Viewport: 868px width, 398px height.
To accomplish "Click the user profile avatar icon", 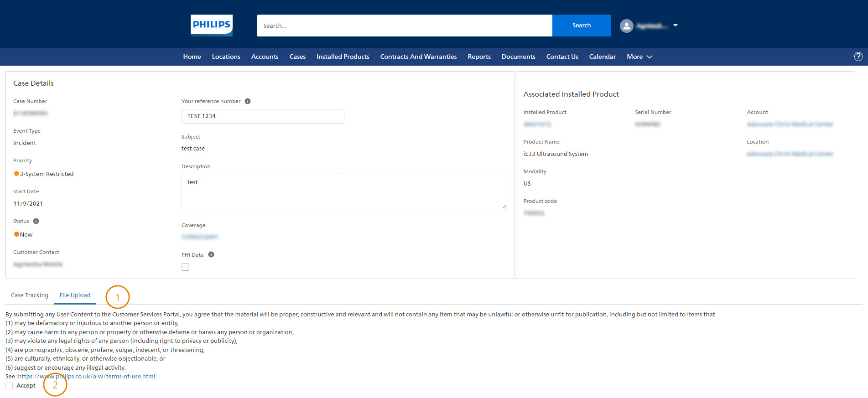I will pos(626,26).
